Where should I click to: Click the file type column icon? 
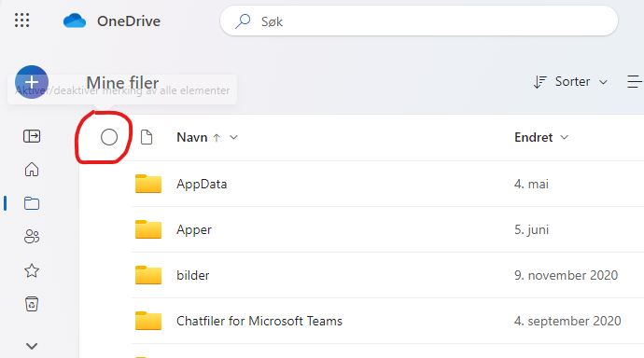tap(147, 137)
